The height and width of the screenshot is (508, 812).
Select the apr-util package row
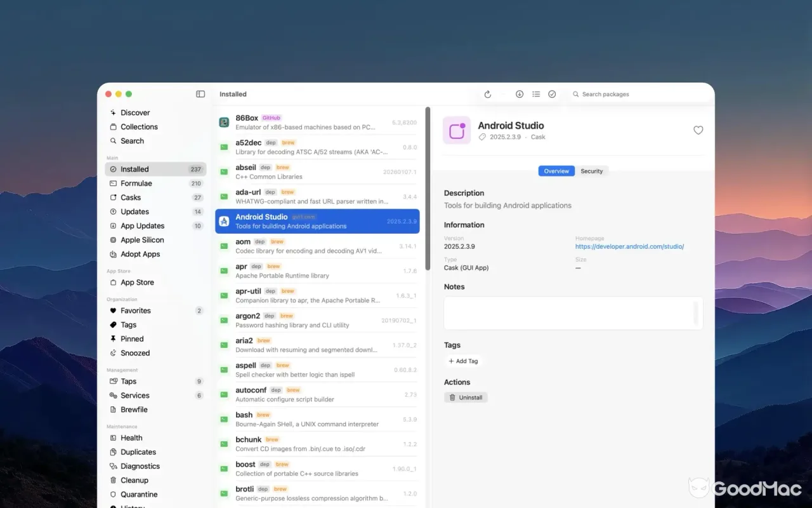[x=317, y=296]
